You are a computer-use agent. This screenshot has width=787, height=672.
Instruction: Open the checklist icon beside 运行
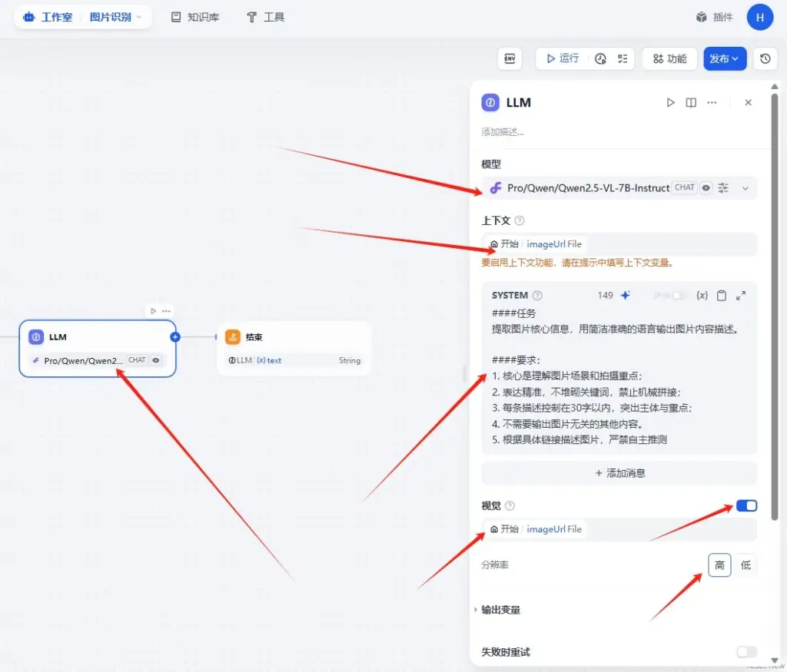click(x=623, y=59)
